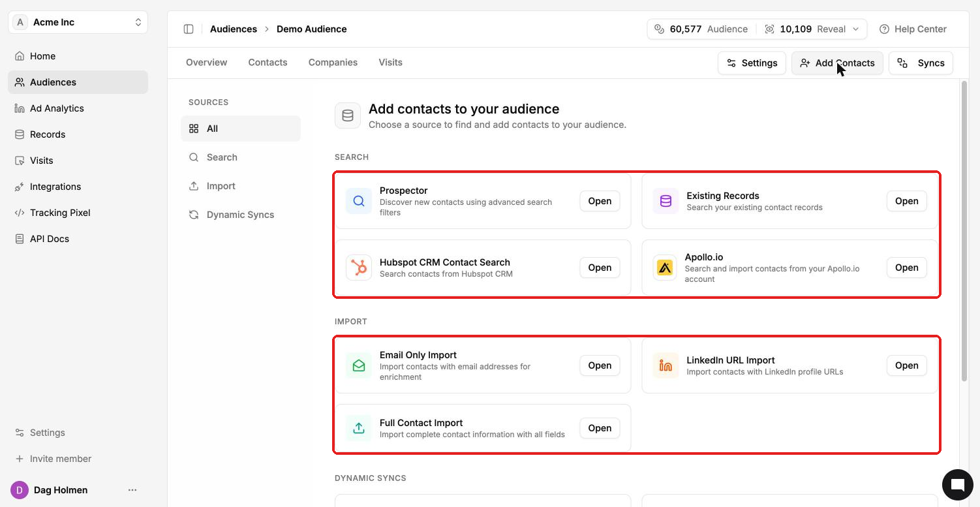This screenshot has width=980, height=507.
Task: Open Integrations page
Action: point(78,187)
